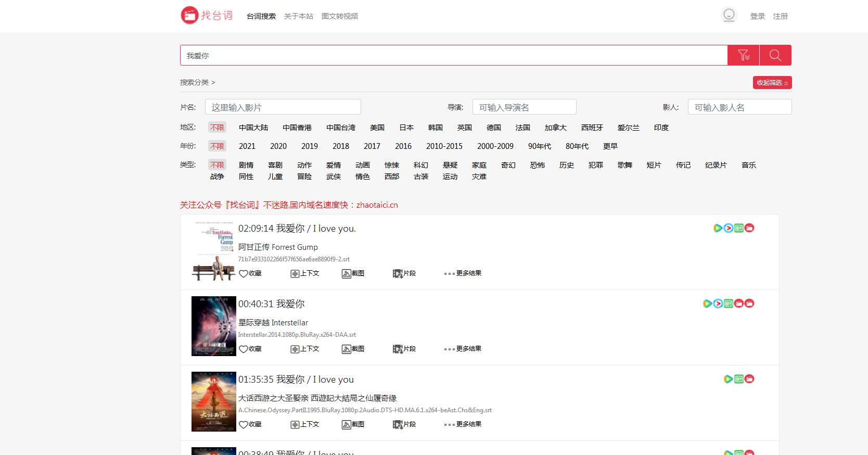Open the 图文转视频 nav item

pyautogui.click(x=339, y=16)
